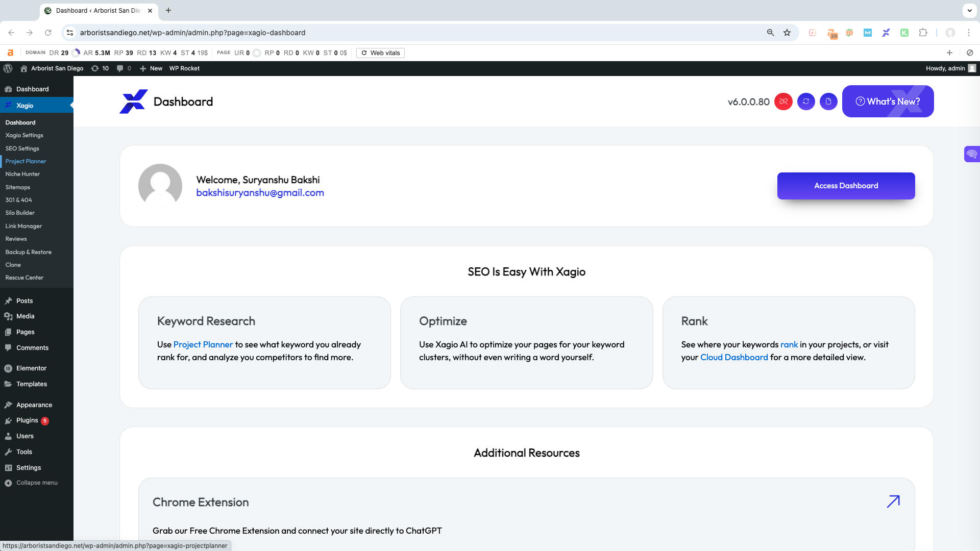
Task: Collapse the WordPress admin menu
Action: click(37, 483)
